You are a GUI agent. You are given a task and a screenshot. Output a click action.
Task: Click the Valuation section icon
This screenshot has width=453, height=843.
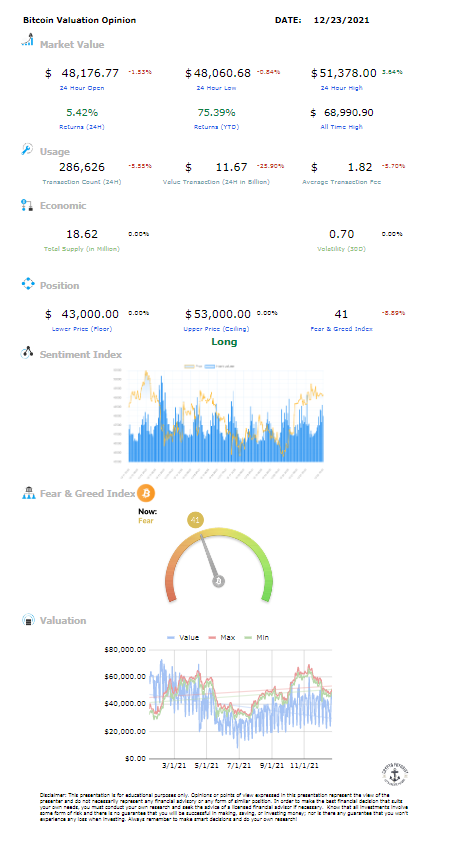pyautogui.click(x=28, y=620)
